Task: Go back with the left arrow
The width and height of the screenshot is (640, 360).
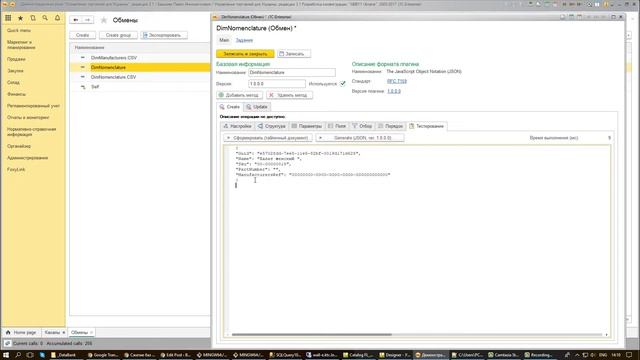Action: click(76, 20)
